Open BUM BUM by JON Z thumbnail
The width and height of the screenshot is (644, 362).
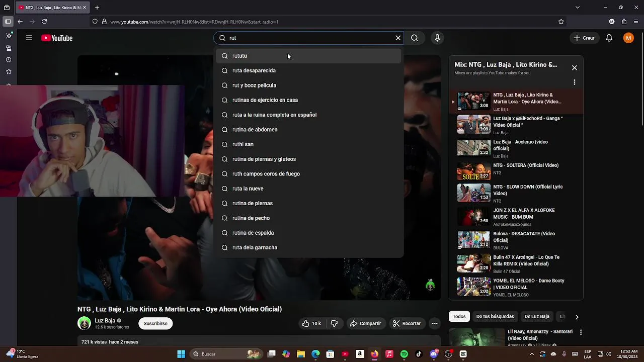click(473, 217)
